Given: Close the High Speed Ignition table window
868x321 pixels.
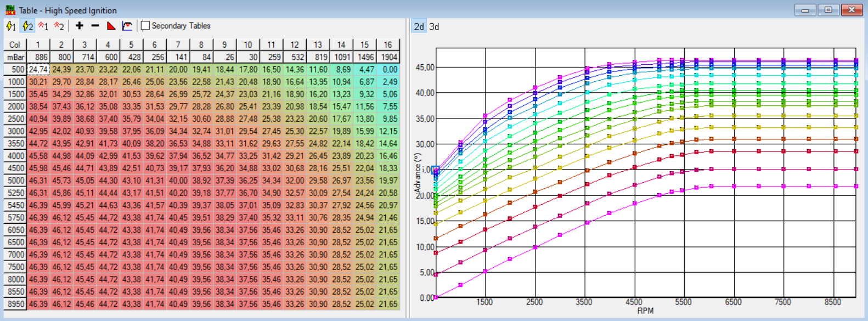Looking at the screenshot, I should 852,10.
